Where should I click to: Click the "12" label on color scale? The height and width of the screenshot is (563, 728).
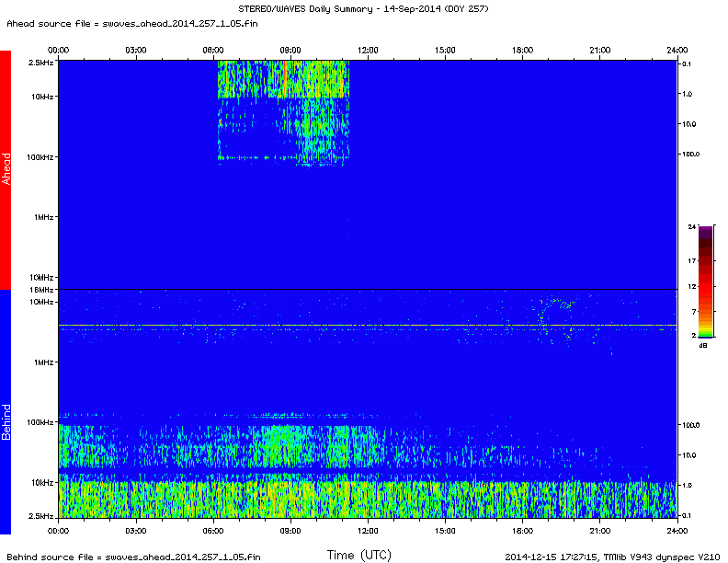[692, 287]
